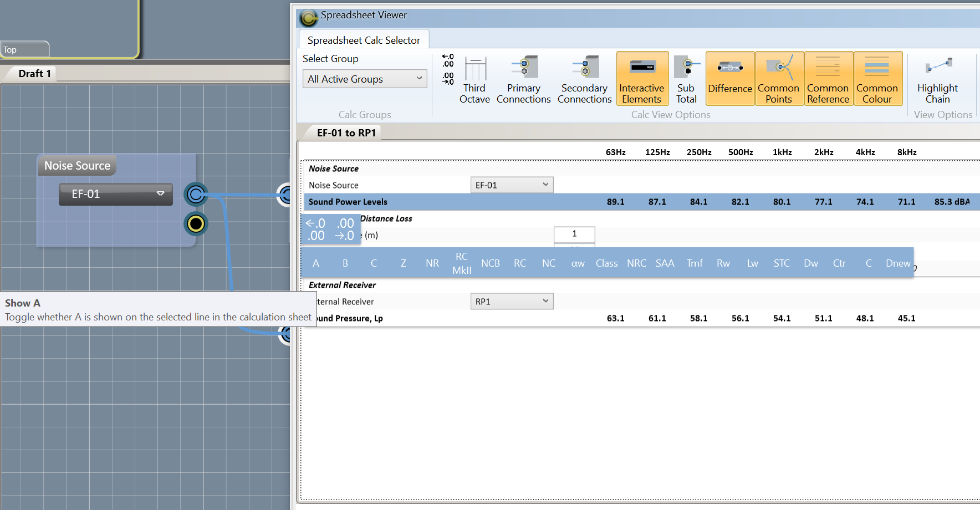The image size is (980, 510).
Task: Click the decrease decimal places icon in ribbon
Action: 448,78
